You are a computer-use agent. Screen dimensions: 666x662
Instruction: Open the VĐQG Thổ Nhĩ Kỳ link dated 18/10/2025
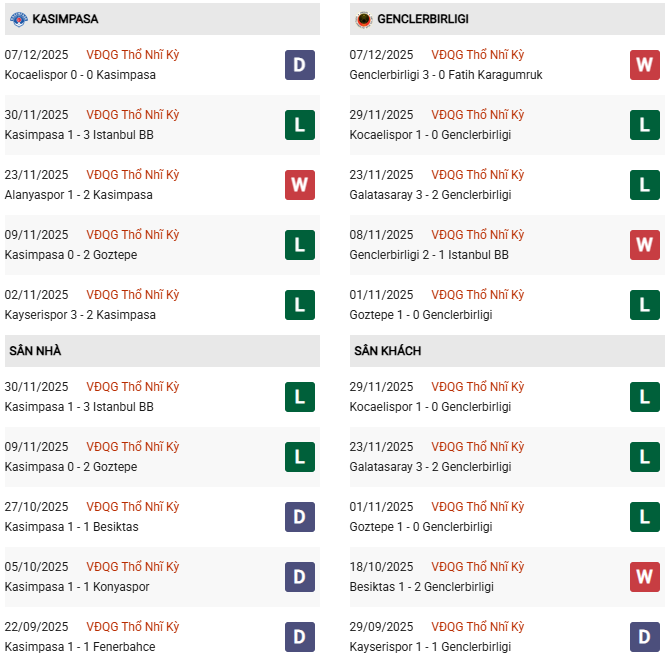pyautogui.click(x=478, y=567)
